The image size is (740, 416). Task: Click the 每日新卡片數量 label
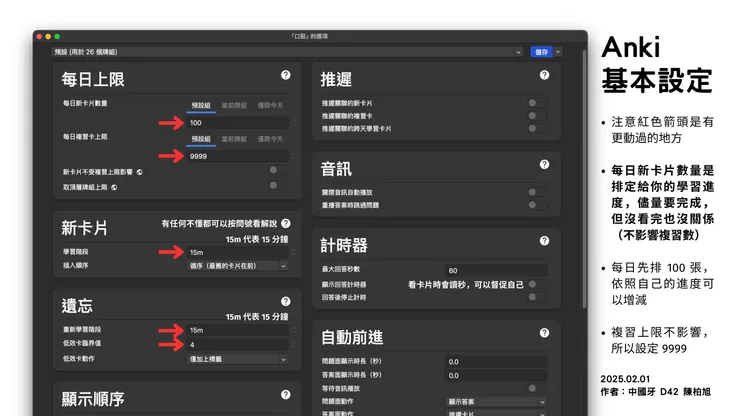(x=85, y=103)
